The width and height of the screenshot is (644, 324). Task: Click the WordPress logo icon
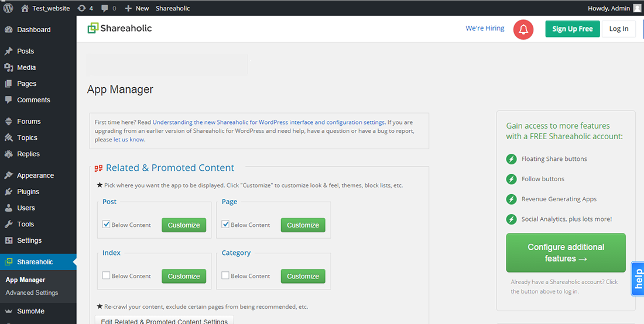click(x=8, y=8)
